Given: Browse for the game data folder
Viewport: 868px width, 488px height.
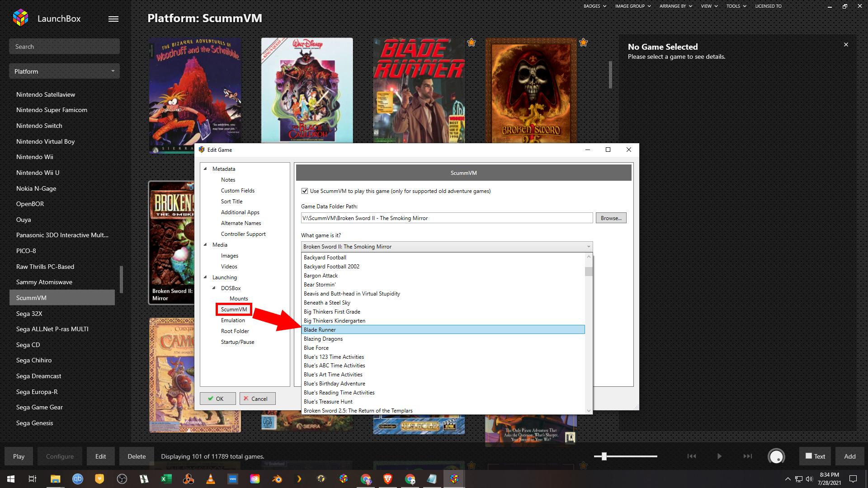Looking at the screenshot, I should pyautogui.click(x=611, y=218).
